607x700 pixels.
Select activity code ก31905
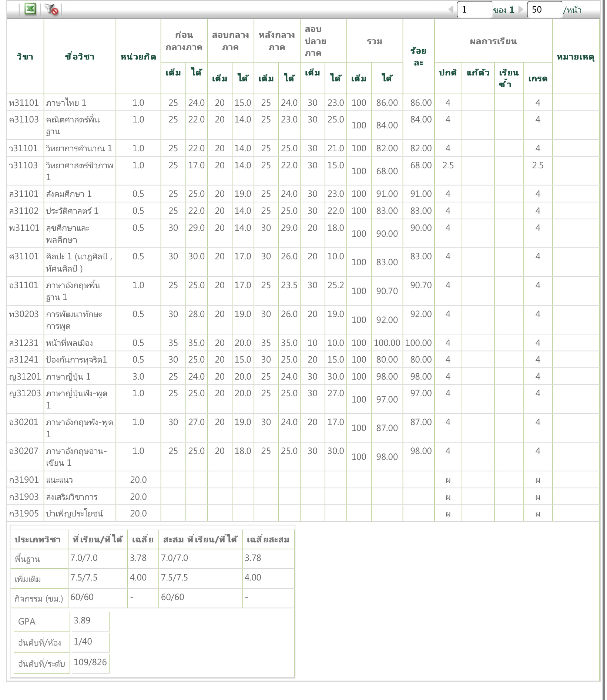pos(24,514)
